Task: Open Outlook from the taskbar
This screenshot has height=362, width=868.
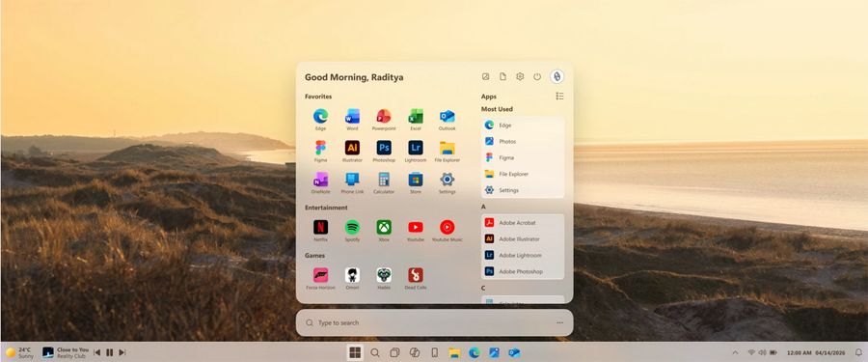Action: (514, 352)
